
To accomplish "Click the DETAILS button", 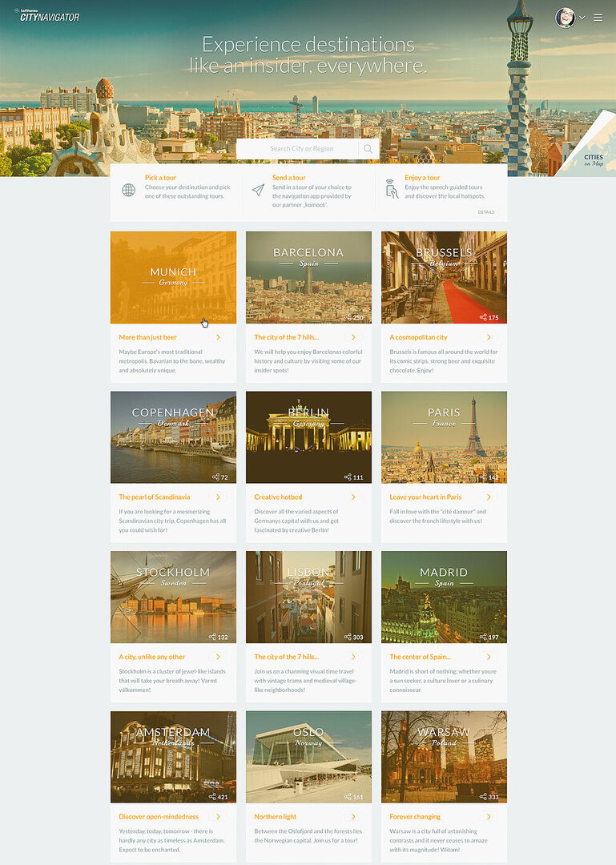I will [486, 212].
